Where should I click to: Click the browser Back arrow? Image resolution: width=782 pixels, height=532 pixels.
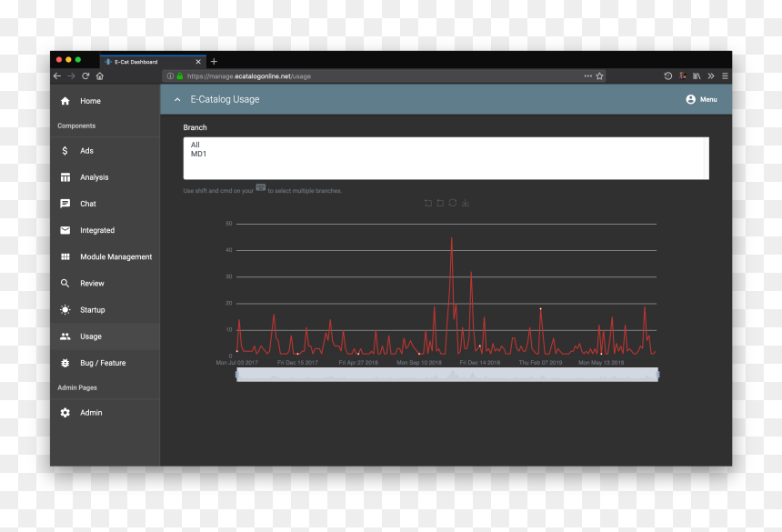57,75
